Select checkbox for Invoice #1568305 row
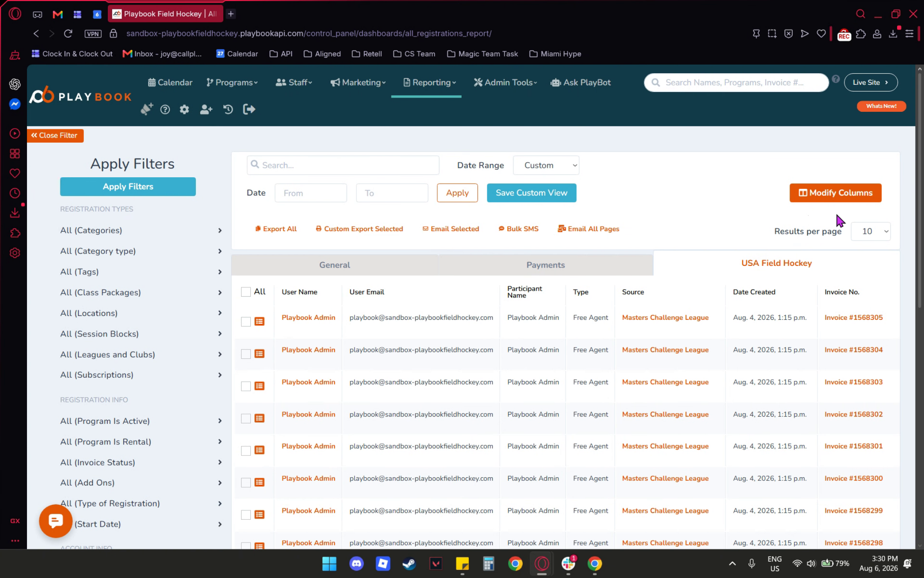The image size is (924, 578). tap(246, 322)
